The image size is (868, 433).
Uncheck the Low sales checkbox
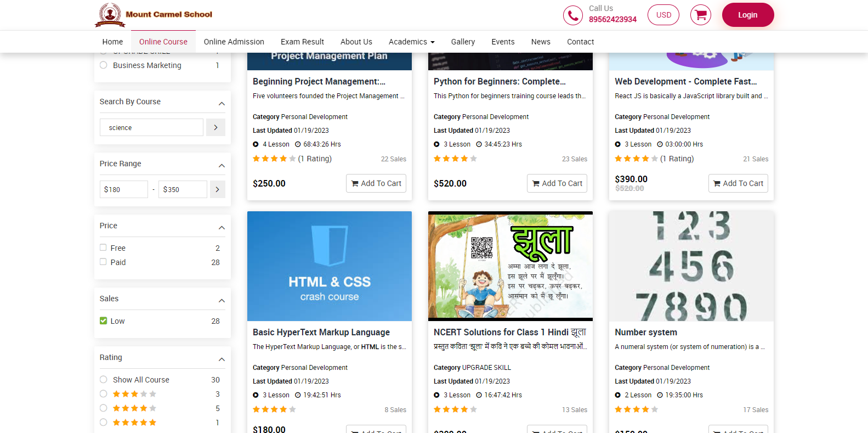[x=103, y=320]
